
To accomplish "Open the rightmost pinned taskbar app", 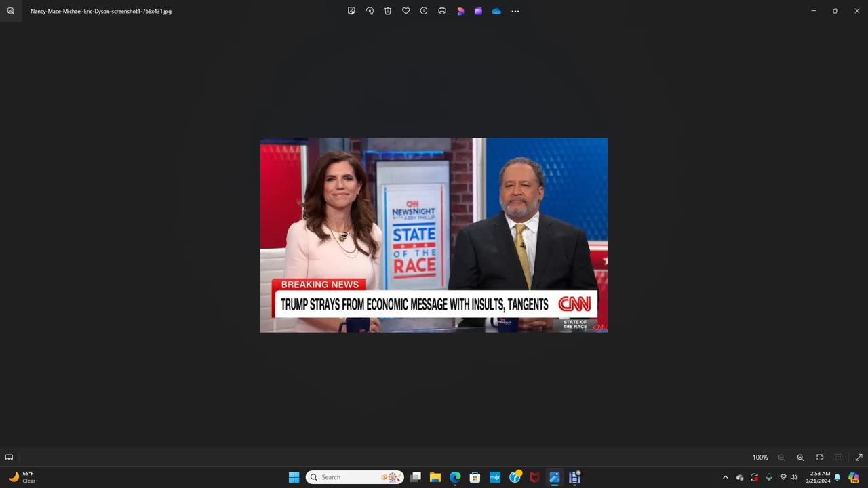I will click(x=574, y=477).
